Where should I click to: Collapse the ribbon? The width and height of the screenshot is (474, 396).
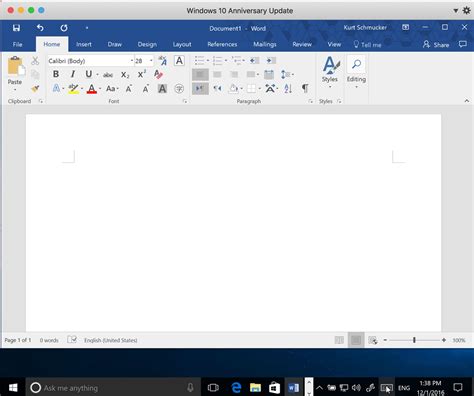click(x=466, y=101)
